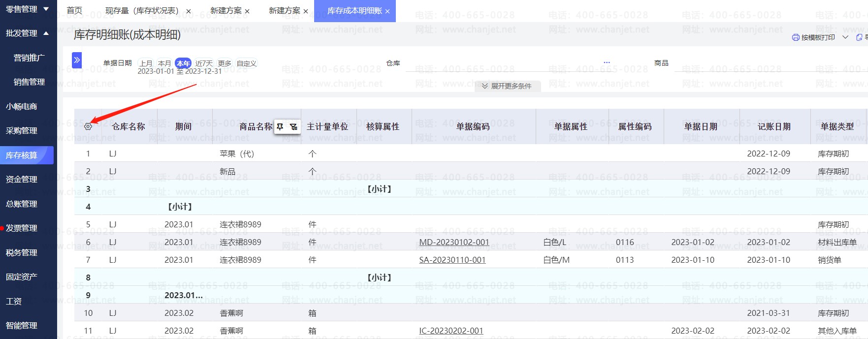Click the 单据日期 column header

[701, 126]
